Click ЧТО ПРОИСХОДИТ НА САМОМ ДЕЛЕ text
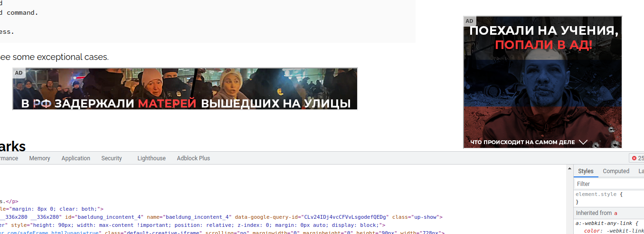This screenshot has height=234, width=644. [522, 142]
